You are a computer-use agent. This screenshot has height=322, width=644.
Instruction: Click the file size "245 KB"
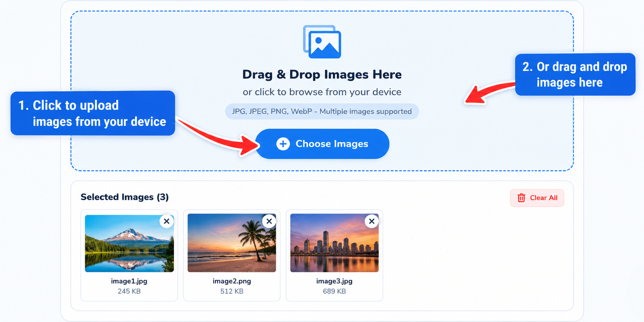pyautogui.click(x=129, y=291)
